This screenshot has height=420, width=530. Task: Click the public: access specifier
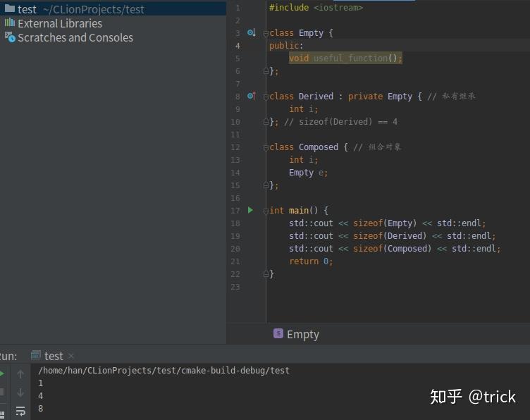click(286, 46)
